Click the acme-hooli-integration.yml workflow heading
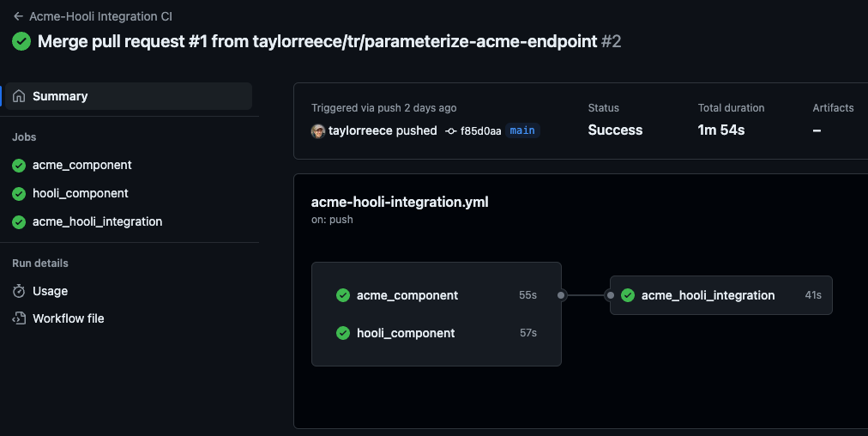This screenshot has width=868, height=436. click(x=400, y=203)
